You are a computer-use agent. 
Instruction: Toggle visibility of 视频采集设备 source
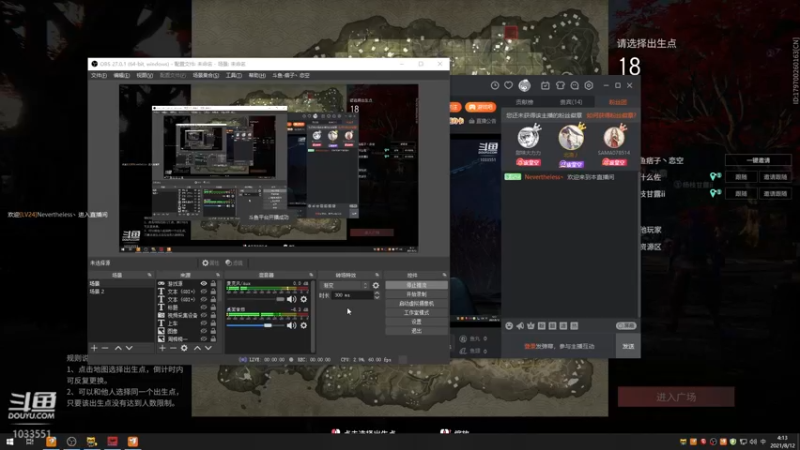coord(204,315)
